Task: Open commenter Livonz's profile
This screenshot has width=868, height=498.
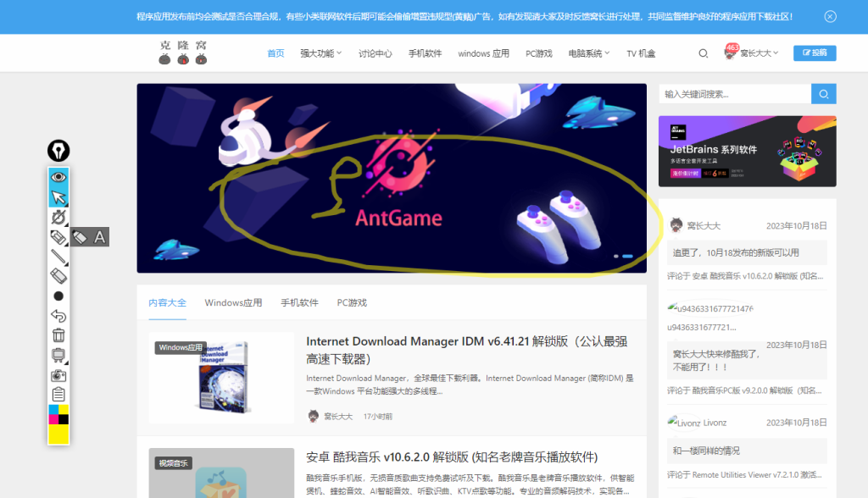Action: coord(715,423)
